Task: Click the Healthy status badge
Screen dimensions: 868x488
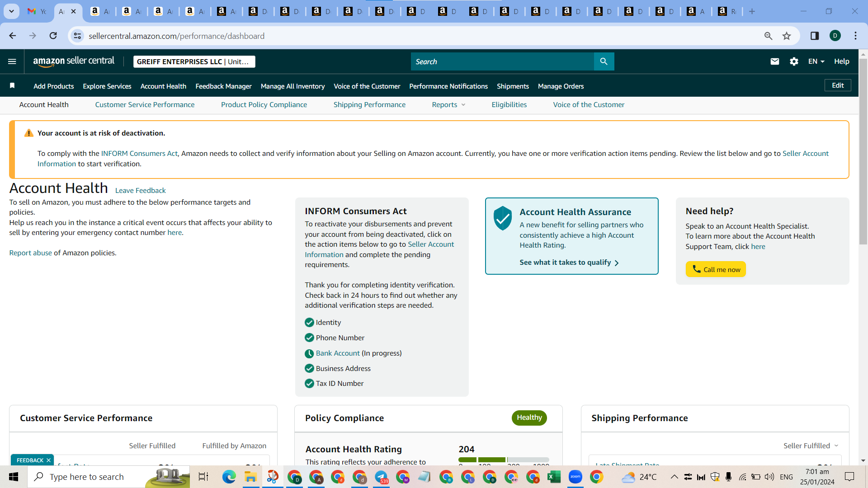Action: point(529,418)
